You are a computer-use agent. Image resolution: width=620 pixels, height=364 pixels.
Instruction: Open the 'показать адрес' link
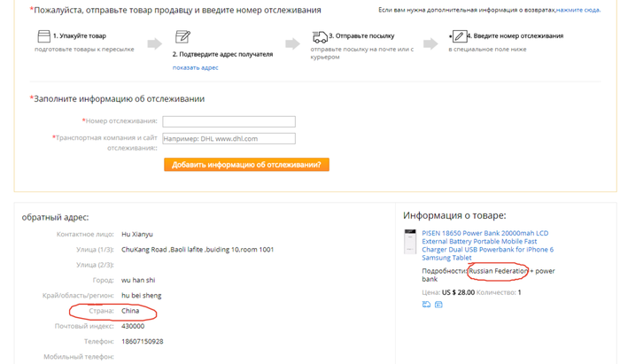(195, 67)
